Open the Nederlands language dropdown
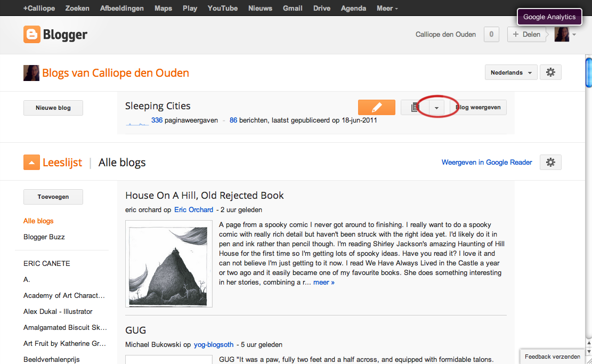 (511, 72)
